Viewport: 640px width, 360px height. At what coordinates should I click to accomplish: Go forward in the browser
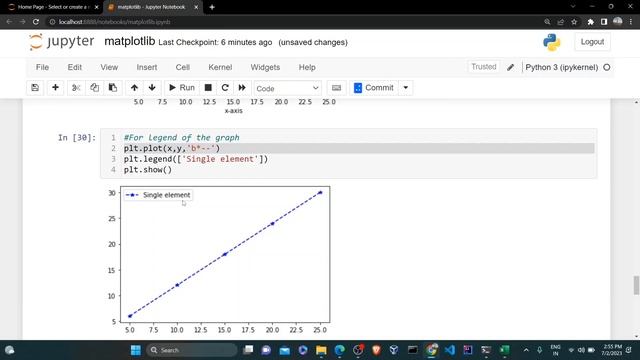(22, 22)
